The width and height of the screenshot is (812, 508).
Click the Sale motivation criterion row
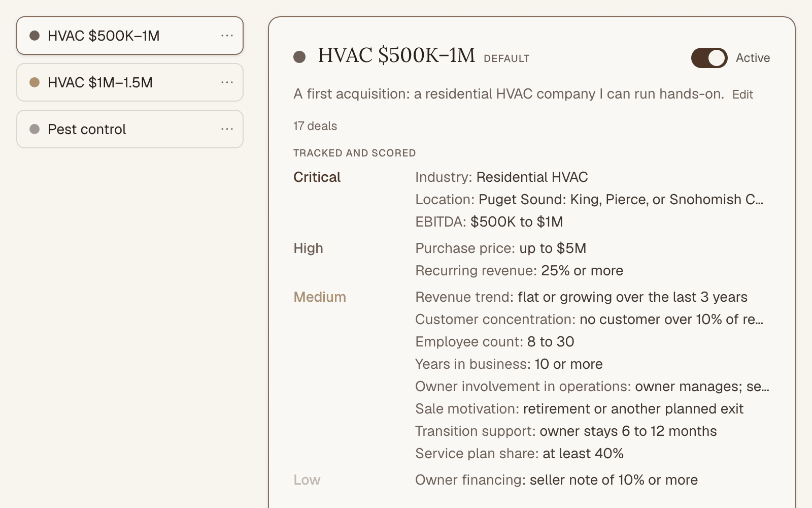point(579,409)
